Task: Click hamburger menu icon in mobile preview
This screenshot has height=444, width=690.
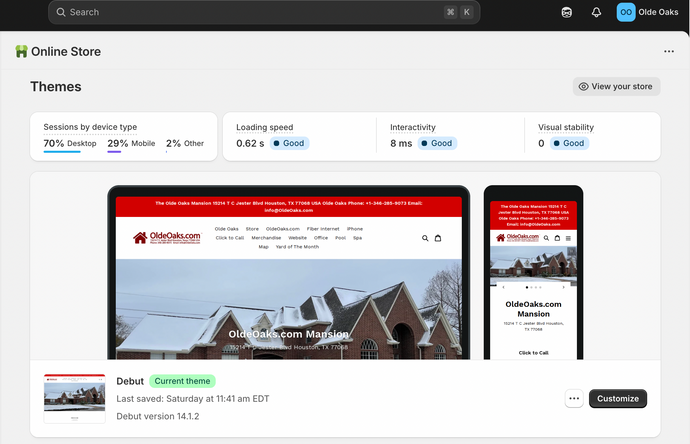Action: [x=568, y=238]
